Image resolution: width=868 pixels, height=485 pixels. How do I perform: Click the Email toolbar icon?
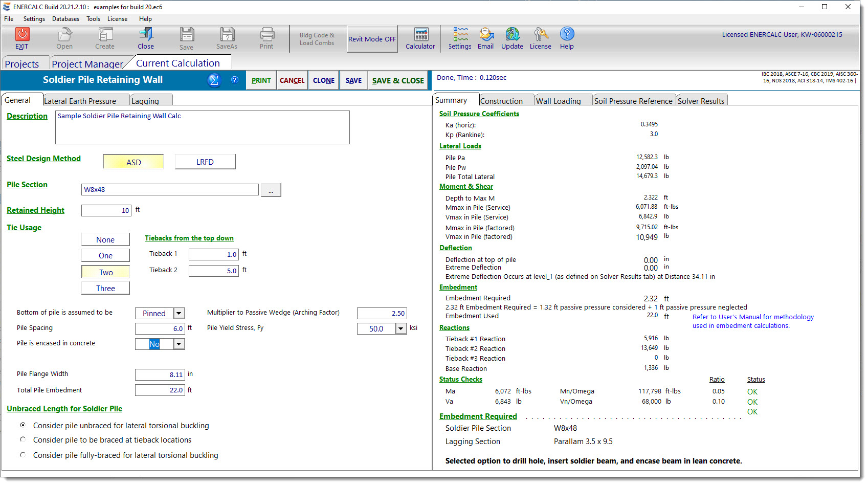(x=485, y=35)
